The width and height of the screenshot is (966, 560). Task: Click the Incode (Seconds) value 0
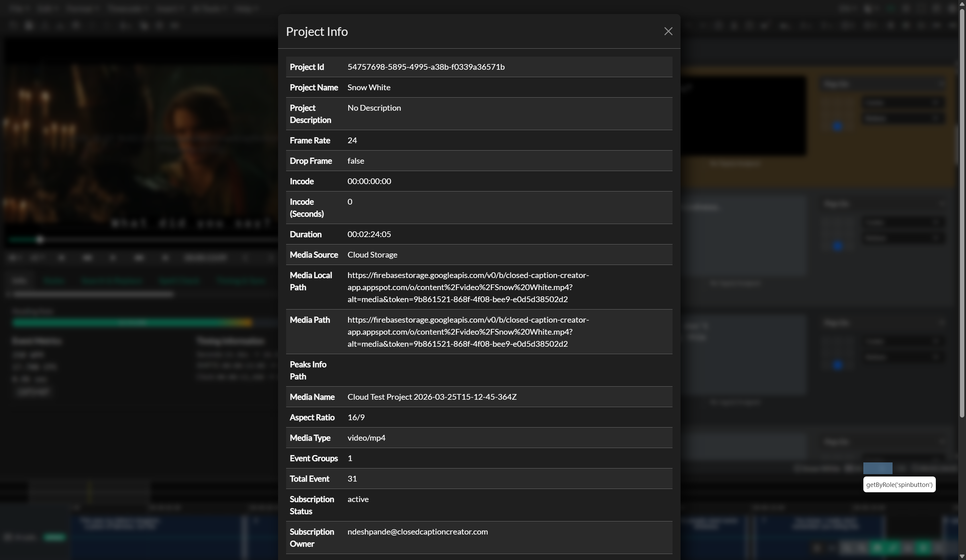pos(350,202)
